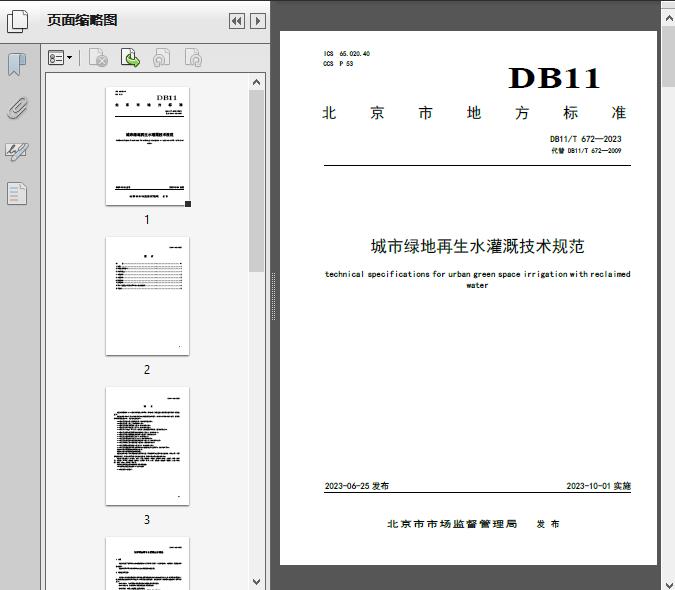Screen dimensions: 675x590
Task: Click the CCS P 53 code
Action: coord(338,64)
